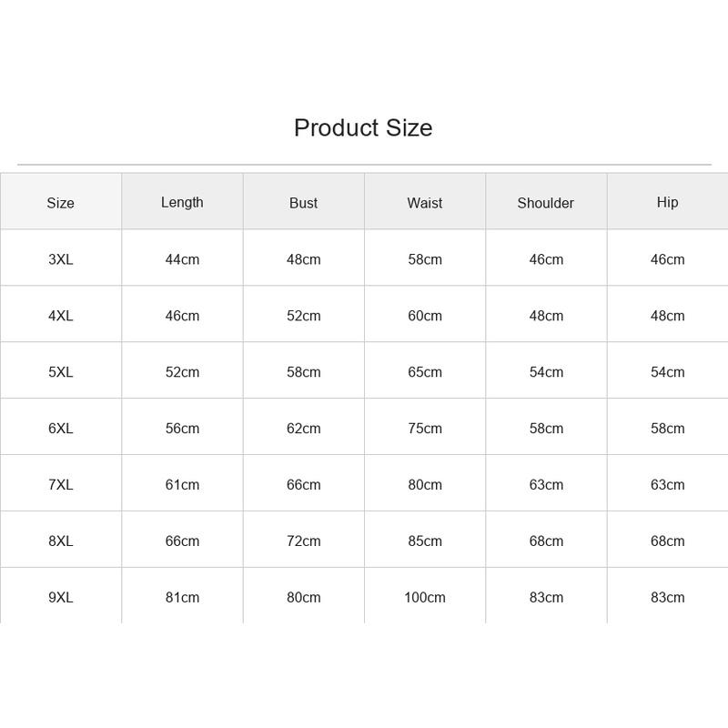The image size is (728, 728).
Task: Click the 4XL size row label
Action: tap(61, 316)
